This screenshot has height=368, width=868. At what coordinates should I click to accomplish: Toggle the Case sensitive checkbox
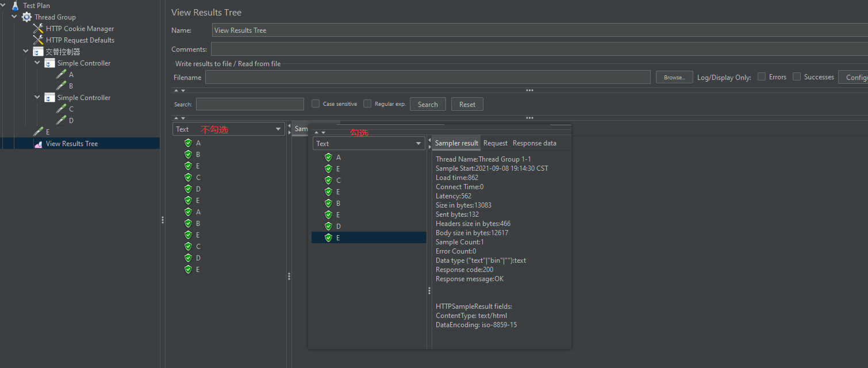click(316, 103)
